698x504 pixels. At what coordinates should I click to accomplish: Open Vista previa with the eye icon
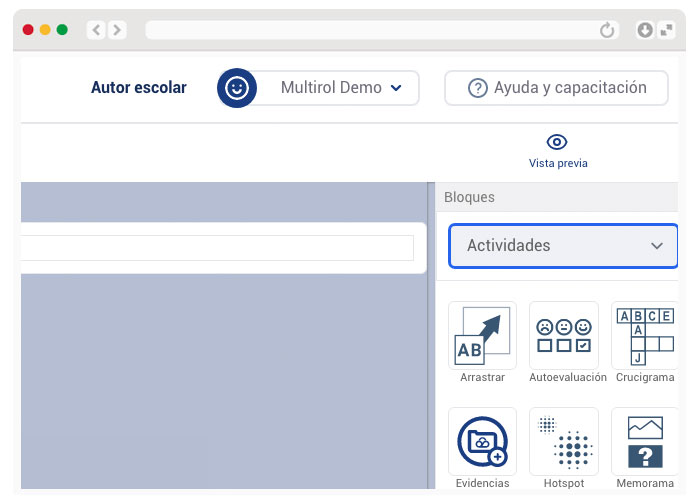coord(557,142)
